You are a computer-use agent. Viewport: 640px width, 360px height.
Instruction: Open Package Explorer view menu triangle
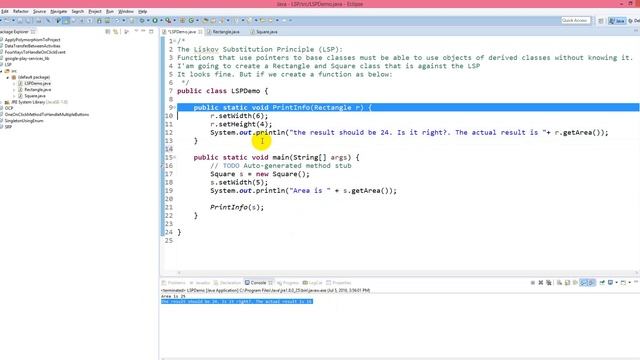pos(136,31)
